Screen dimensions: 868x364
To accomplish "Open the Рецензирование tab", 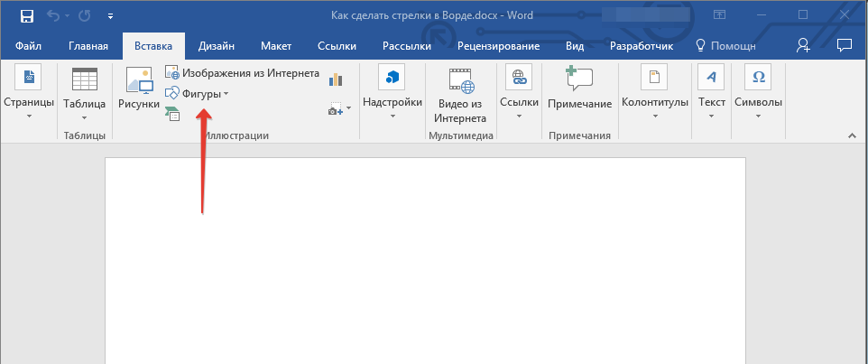I will (498, 47).
